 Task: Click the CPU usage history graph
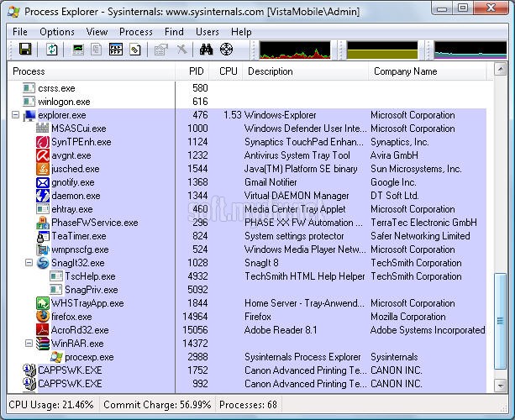[295, 50]
